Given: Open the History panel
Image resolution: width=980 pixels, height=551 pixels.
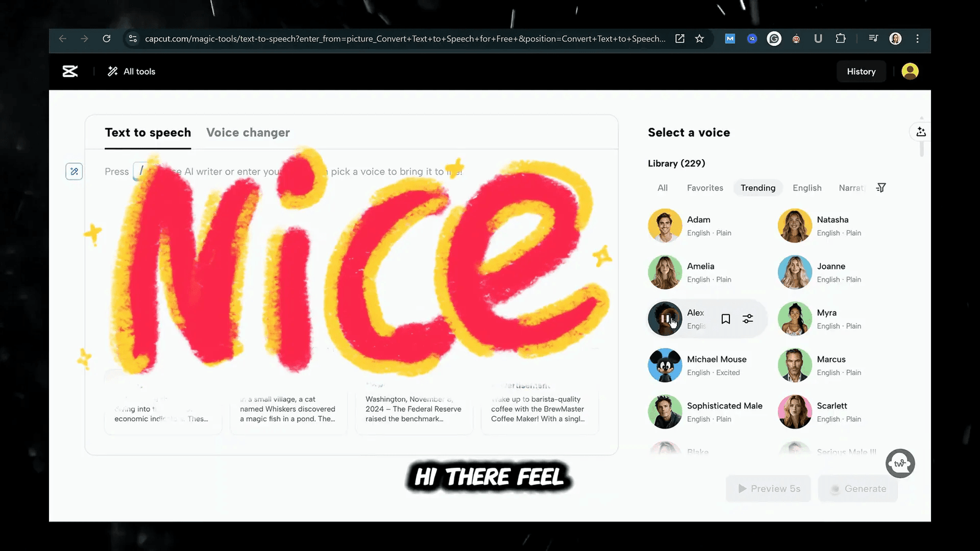Looking at the screenshot, I should pos(861,72).
